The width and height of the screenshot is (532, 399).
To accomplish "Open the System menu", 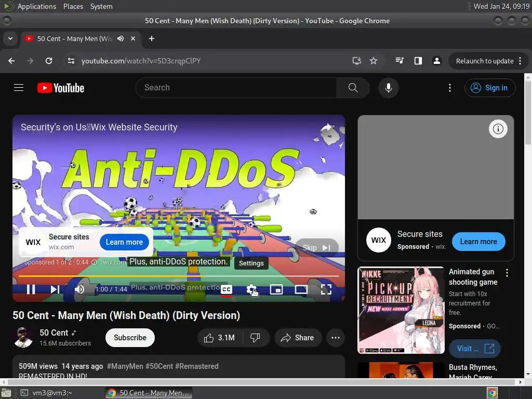I will pos(101,6).
